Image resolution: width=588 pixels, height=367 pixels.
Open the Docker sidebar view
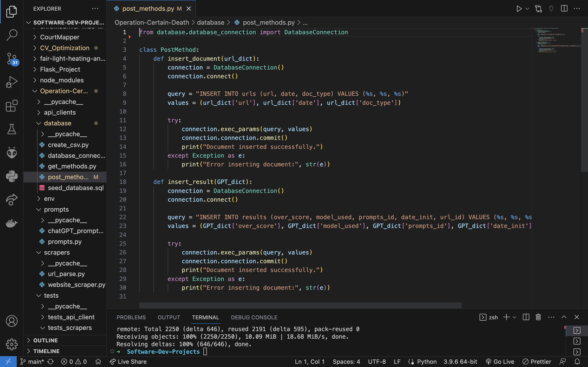[x=12, y=223]
